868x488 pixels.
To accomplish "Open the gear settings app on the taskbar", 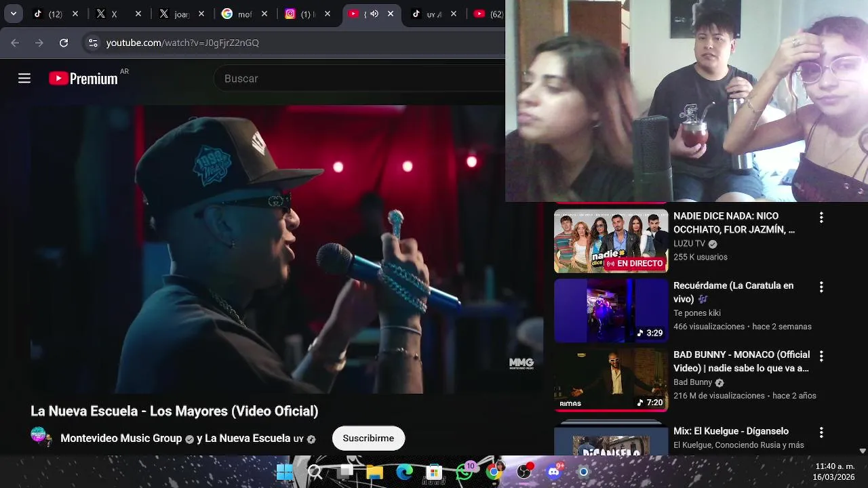I will tap(583, 472).
